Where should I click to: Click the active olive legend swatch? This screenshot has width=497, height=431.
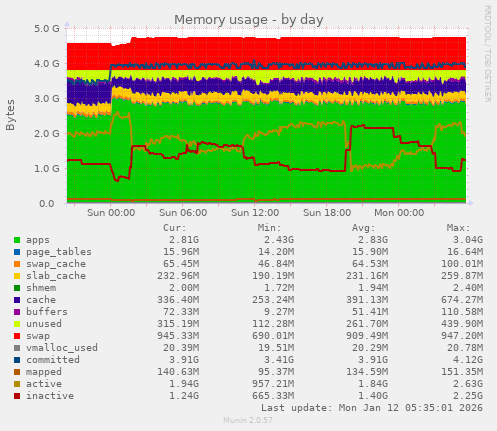pyautogui.click(x=17, y=384)
